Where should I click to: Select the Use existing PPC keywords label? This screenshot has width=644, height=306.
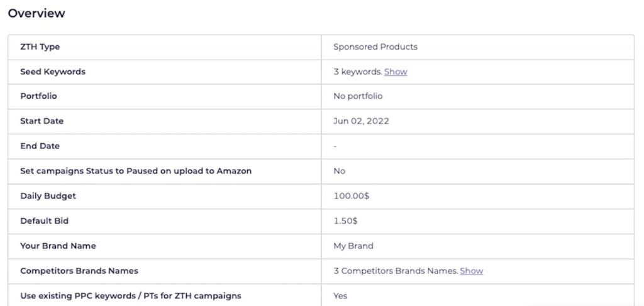(x=131, y=296)
